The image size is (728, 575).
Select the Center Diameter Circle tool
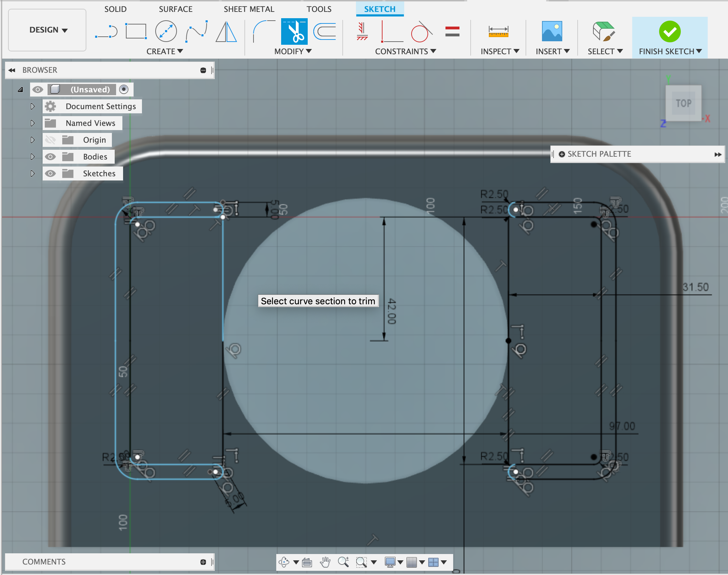click(166, 31)
